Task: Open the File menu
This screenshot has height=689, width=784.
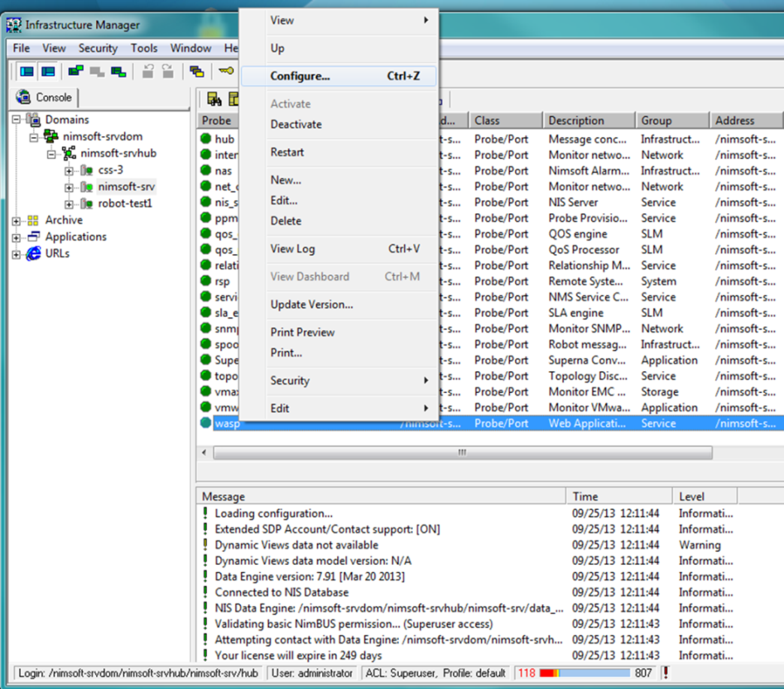Action: [21, 48]
